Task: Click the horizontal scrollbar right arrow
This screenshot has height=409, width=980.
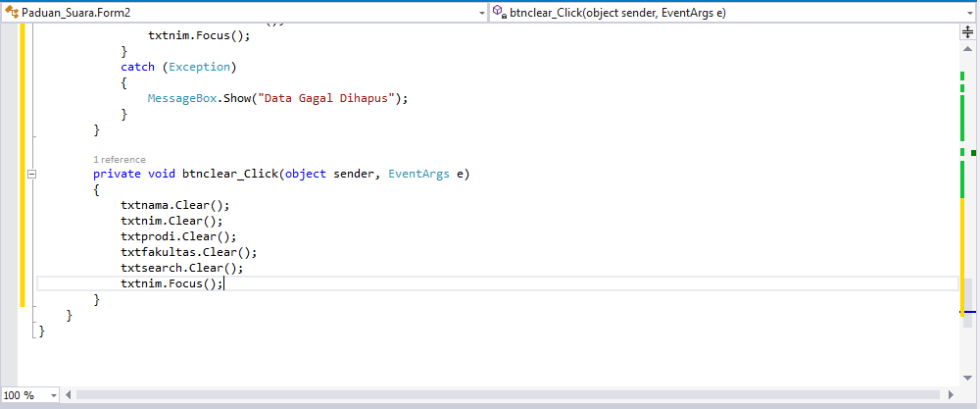Action: (x=952, y=395)
